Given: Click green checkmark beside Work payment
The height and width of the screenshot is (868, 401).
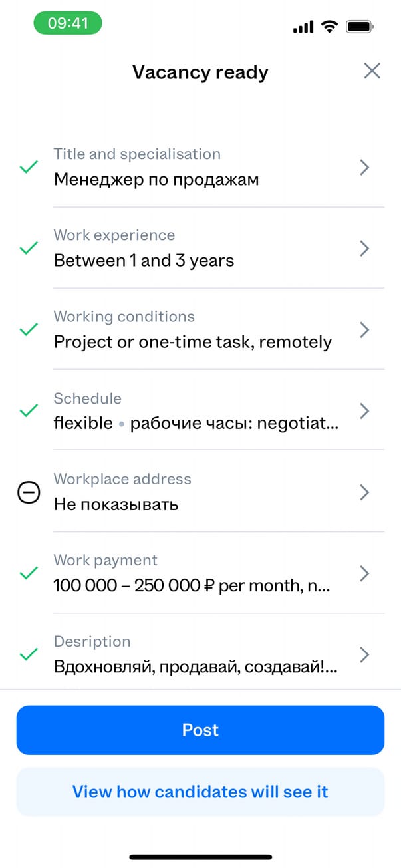Looking at the screenshot, I should (28, 573).
